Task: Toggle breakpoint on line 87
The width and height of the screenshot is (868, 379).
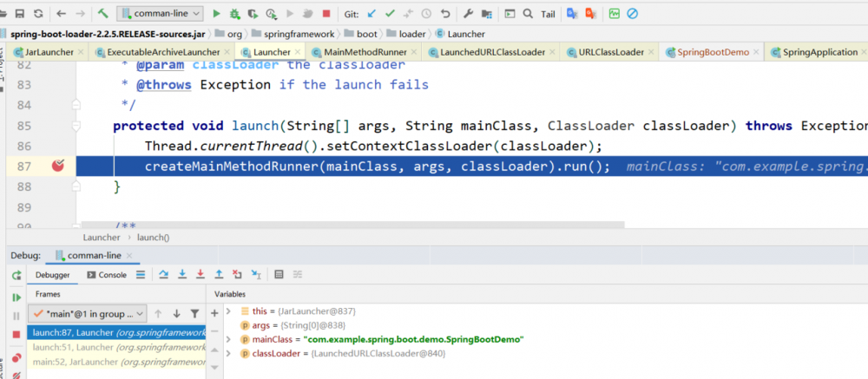Action: coord(58,166)
